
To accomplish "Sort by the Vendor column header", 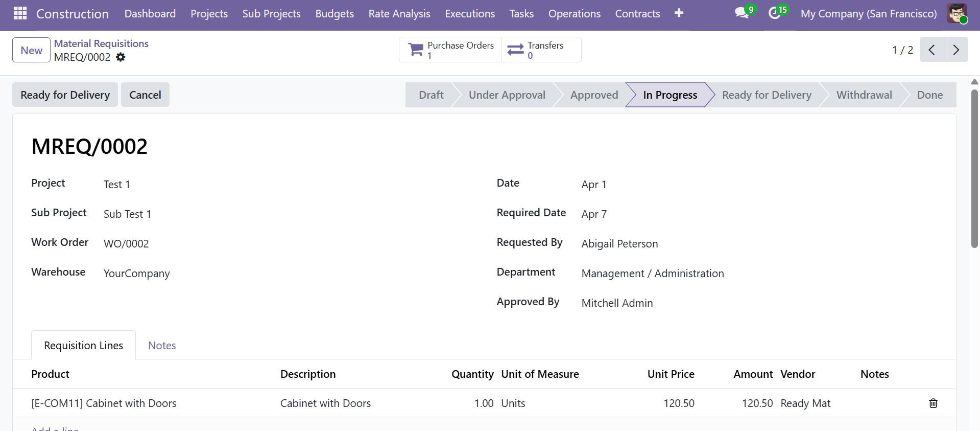I will tap(798, 374).
